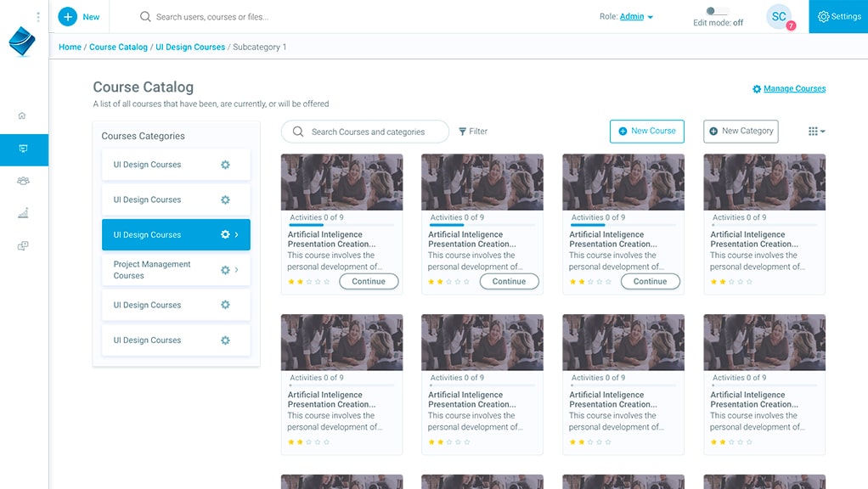
Task: Click the 'Courses Categories' panel heading
Action: (143, 136)
